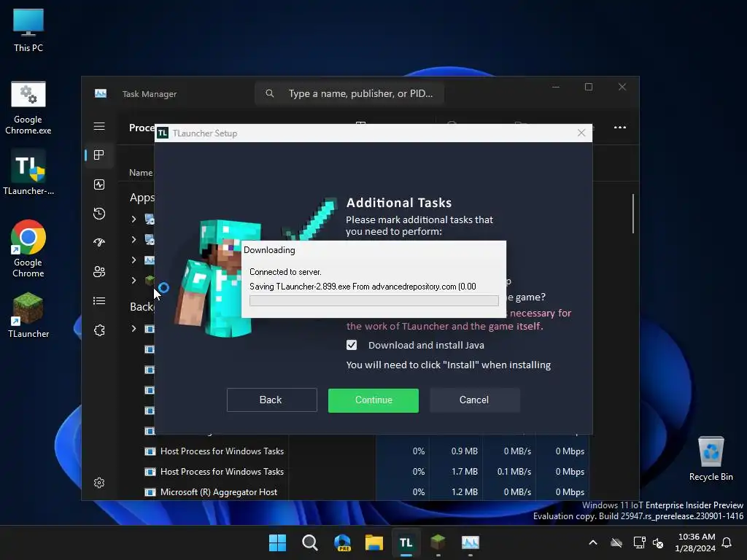Open Services page in Task Manager sidebar
Screen dimensions: 747x560
[99, 330]
